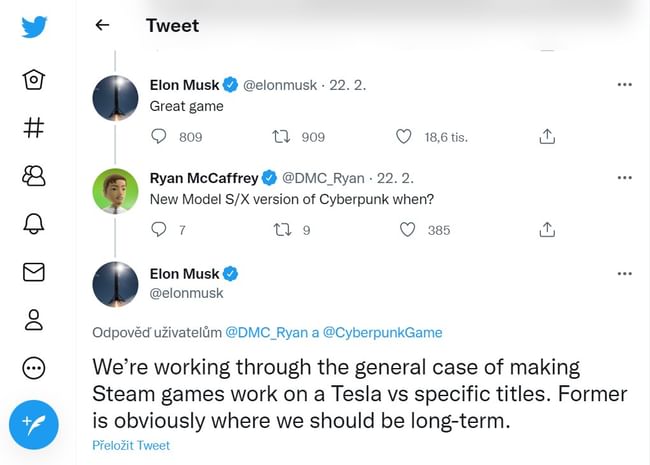Retweet the "Great game" tweet
Screen dimensions: 650x465
[282, 137]
